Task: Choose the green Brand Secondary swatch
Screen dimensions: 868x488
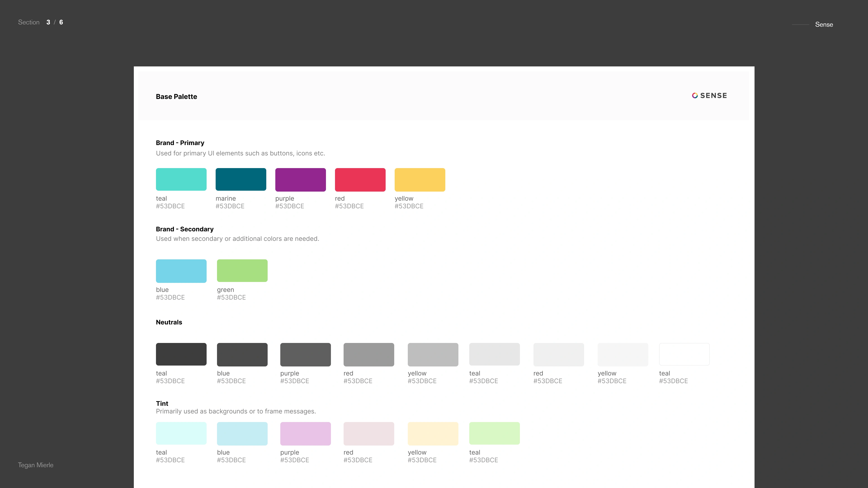Action: coord(242,271)
